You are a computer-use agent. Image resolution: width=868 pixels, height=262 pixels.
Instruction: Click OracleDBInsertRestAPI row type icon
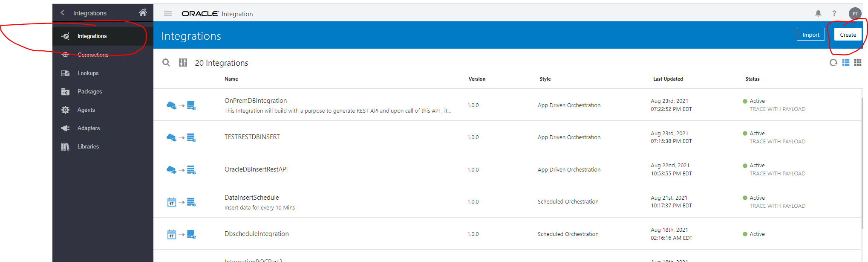click(181, 170)
